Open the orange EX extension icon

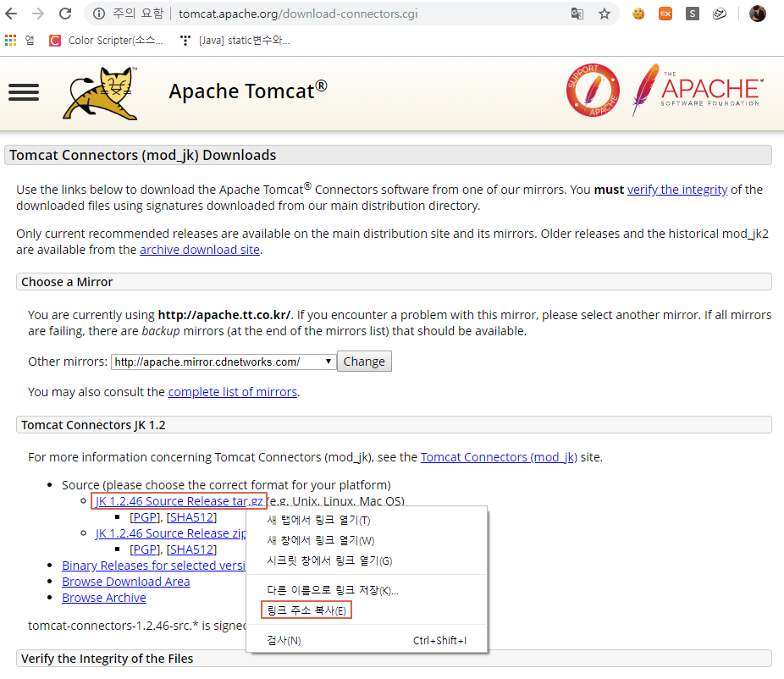click(665, 14)
